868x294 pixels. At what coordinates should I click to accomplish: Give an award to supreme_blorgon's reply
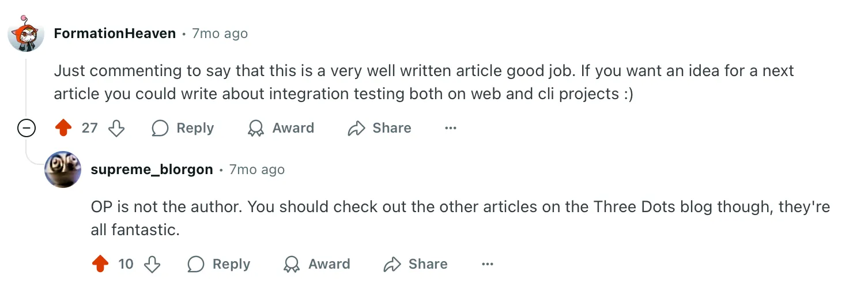[x=317, y=264]
